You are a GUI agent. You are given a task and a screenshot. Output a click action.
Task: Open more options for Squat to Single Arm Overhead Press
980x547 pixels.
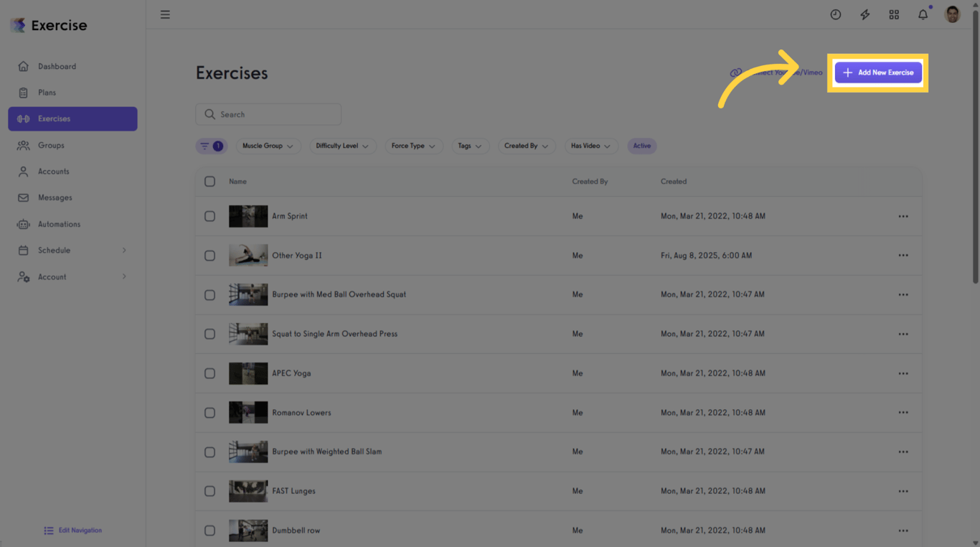(903, 334)
